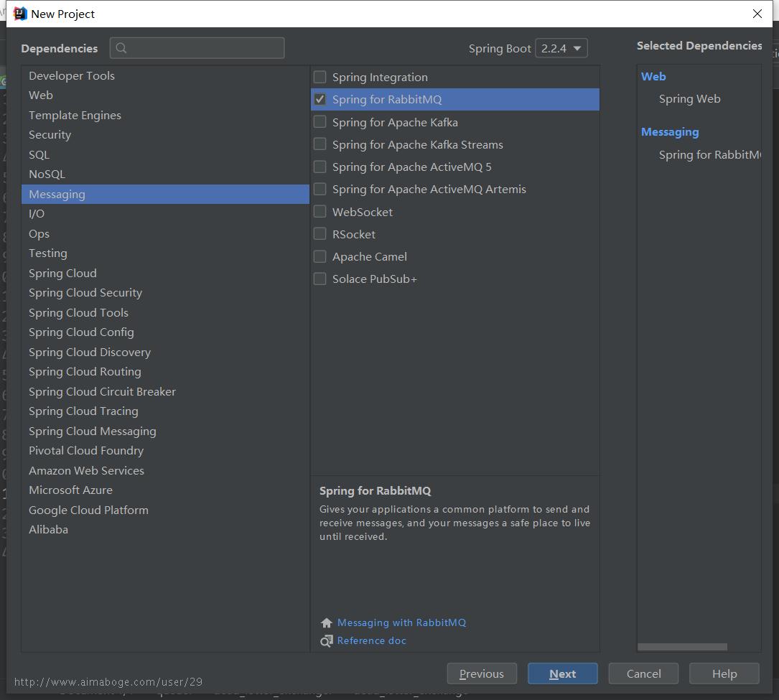The width and height of the screenshot is (779, 700).
Task: Click the Spring for RabbitMQ description title
Action: tap(375, 491)
